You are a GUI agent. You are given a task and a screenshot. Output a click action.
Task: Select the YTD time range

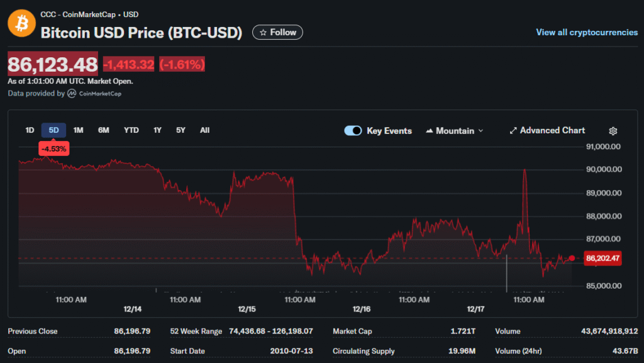click(131, 130)
